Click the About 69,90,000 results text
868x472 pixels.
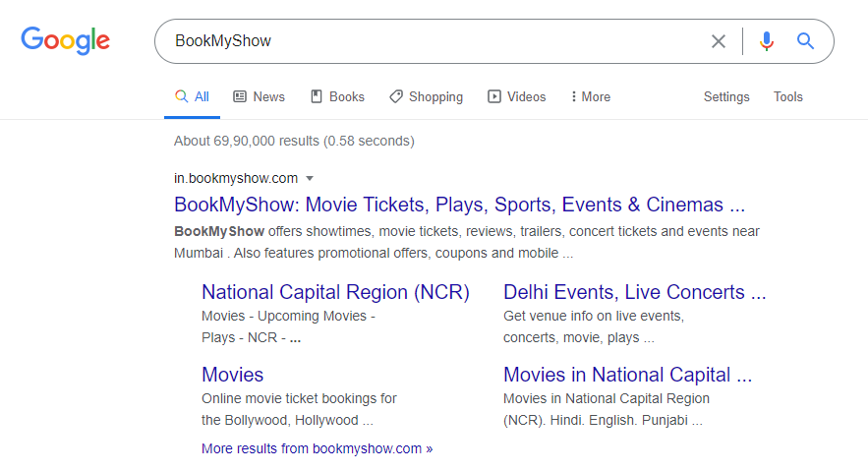pos(294,142)
